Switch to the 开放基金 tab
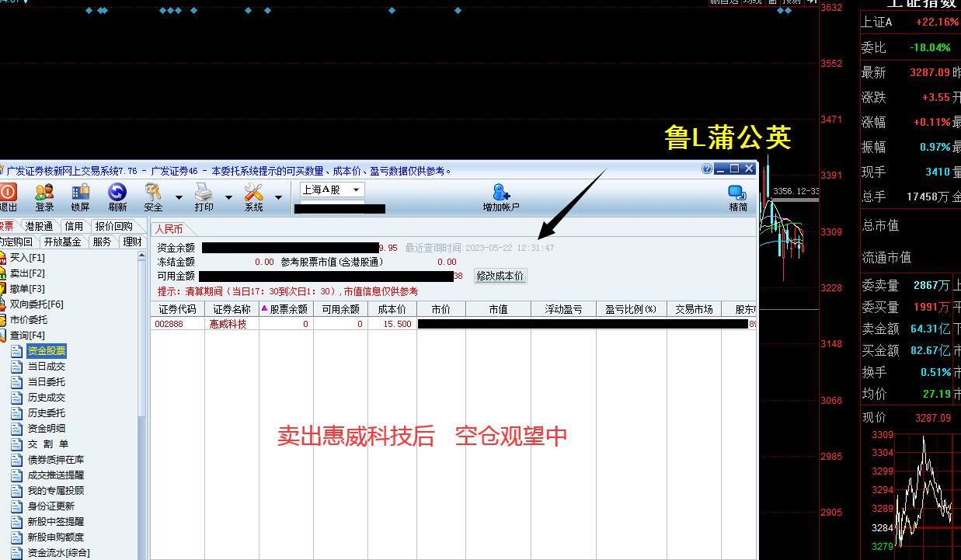This screenshot has height=560, width=961. [63, 242]
